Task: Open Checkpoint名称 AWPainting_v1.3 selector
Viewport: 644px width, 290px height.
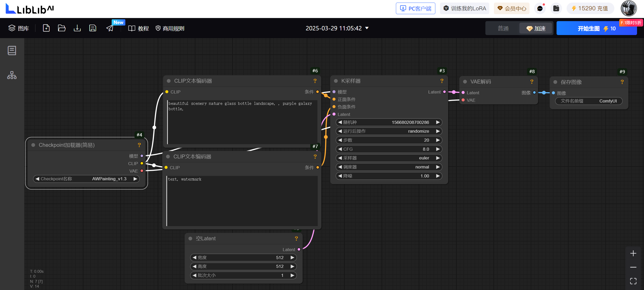Action: pos(86,179)
